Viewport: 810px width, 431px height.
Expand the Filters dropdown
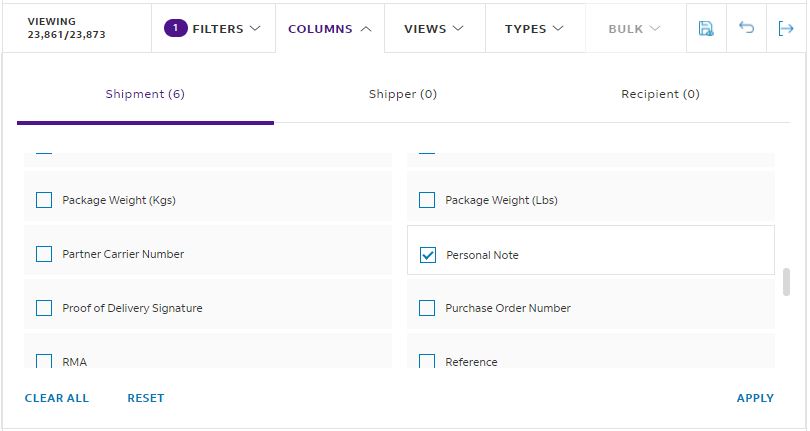[x=213, y=28]
